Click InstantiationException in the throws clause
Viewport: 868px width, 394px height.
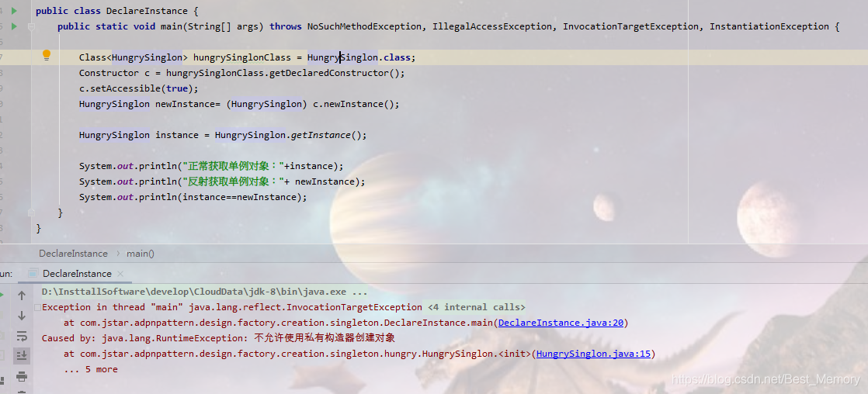click(769, 26)
